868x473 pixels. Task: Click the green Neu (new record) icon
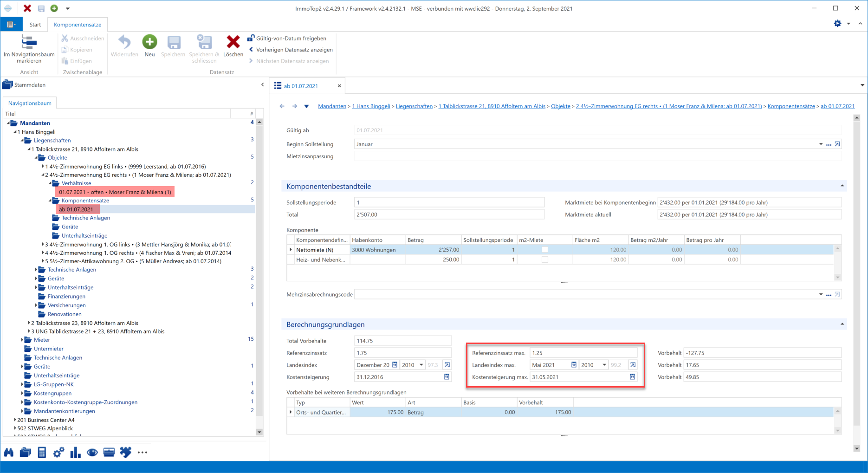tap(149, 42)
